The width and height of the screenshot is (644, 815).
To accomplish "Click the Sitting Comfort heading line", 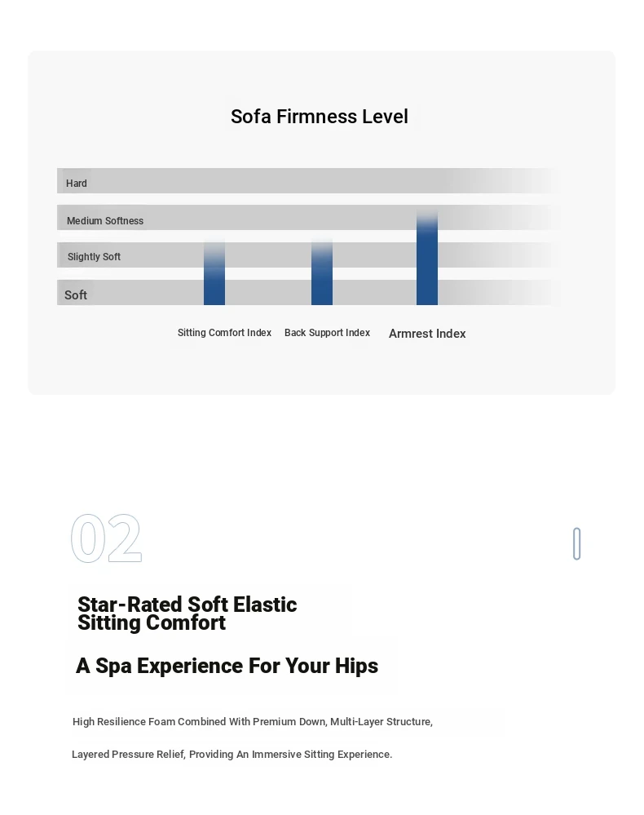I will coord(152,622).
